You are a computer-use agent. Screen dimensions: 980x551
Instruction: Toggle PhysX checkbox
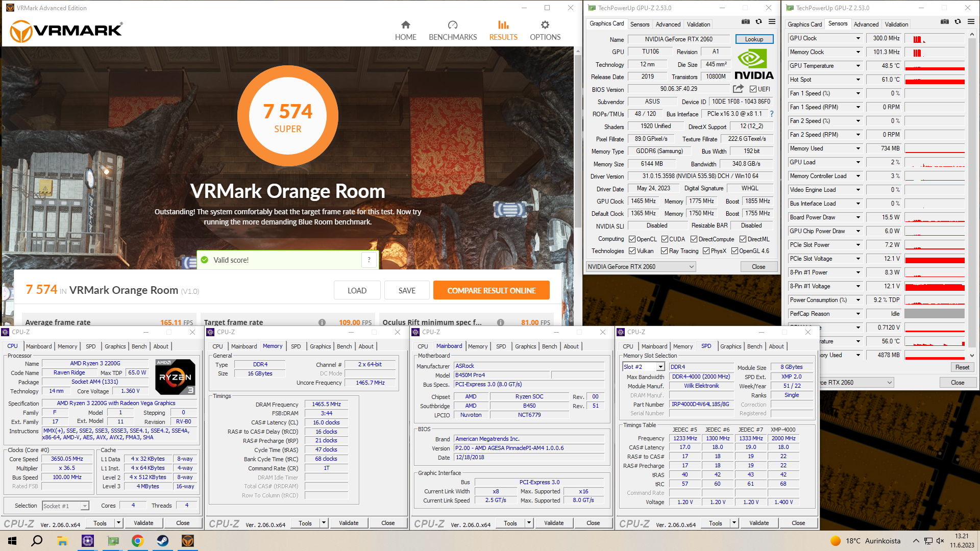[x=706, y=251]
